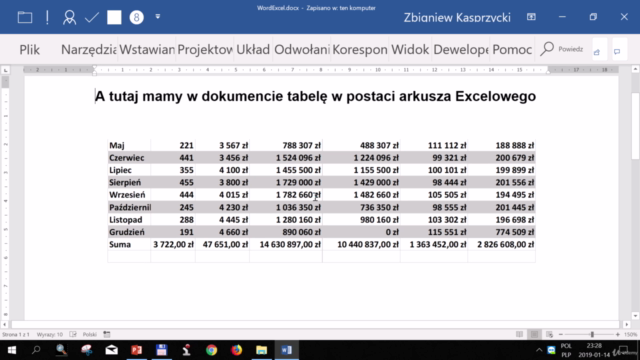Viewport: 640px width, 360px height.
Task: Click the first-line indent marker on the ruler
Action: (x=95, y=68)
